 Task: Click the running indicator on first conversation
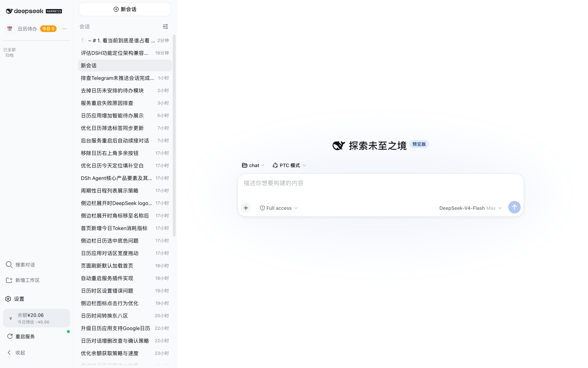[84, 40]
